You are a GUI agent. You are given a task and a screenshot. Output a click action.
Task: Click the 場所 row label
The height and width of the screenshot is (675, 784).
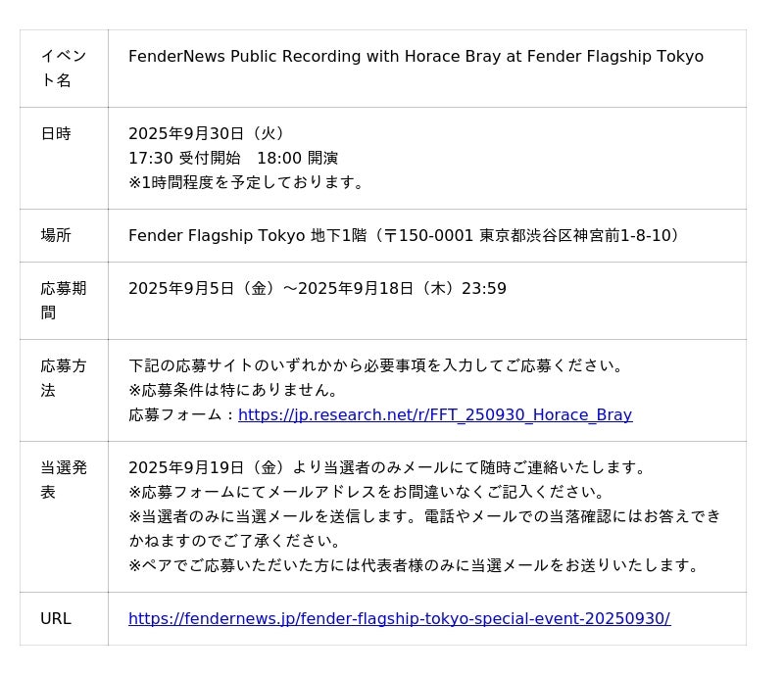[56, 236]
